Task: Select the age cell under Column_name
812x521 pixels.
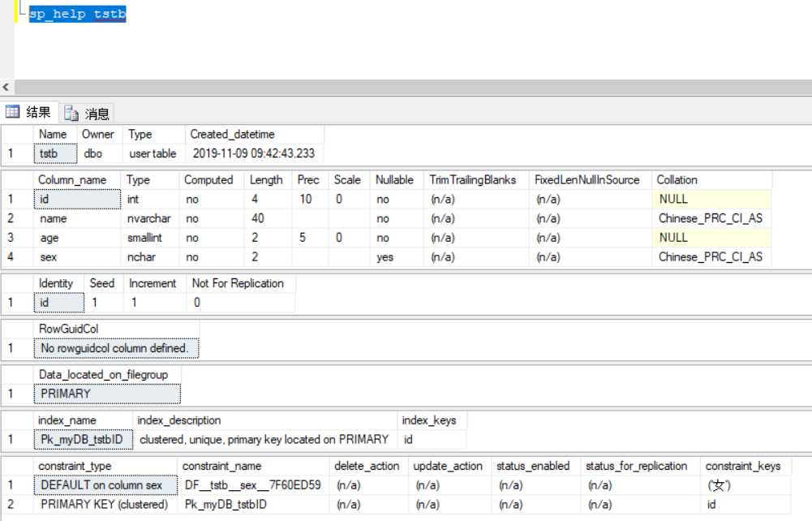Action: click(x=77, y=239)
